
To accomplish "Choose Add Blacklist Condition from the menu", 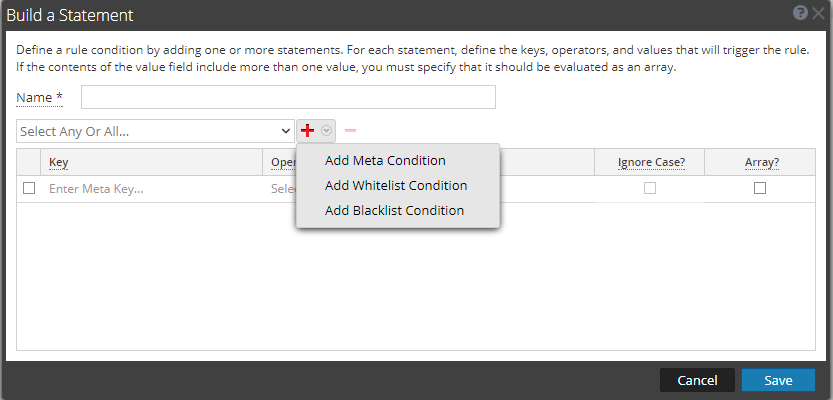I will pos(394,210).
